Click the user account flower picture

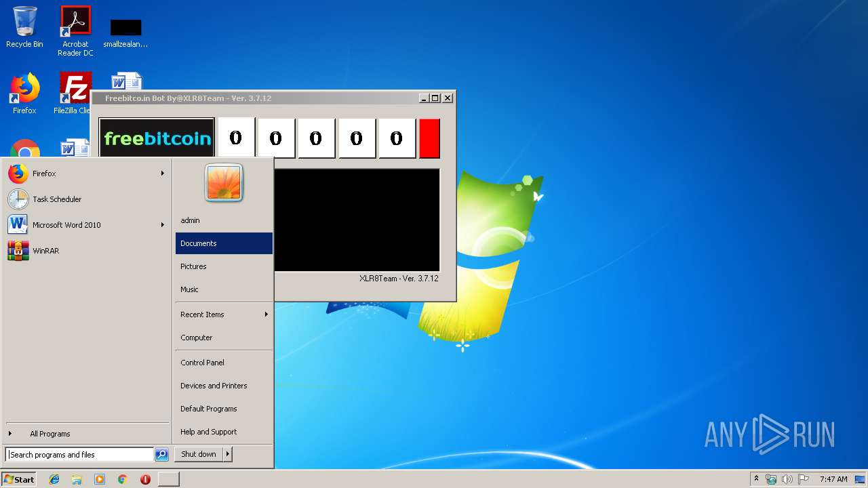224,182
